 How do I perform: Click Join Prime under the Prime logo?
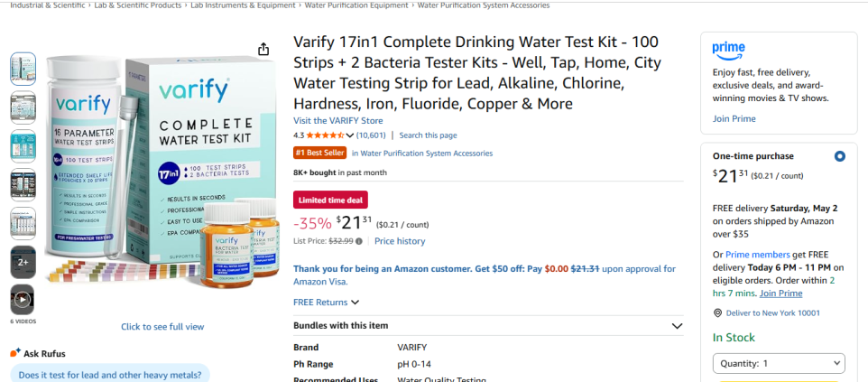pos(734,118)
